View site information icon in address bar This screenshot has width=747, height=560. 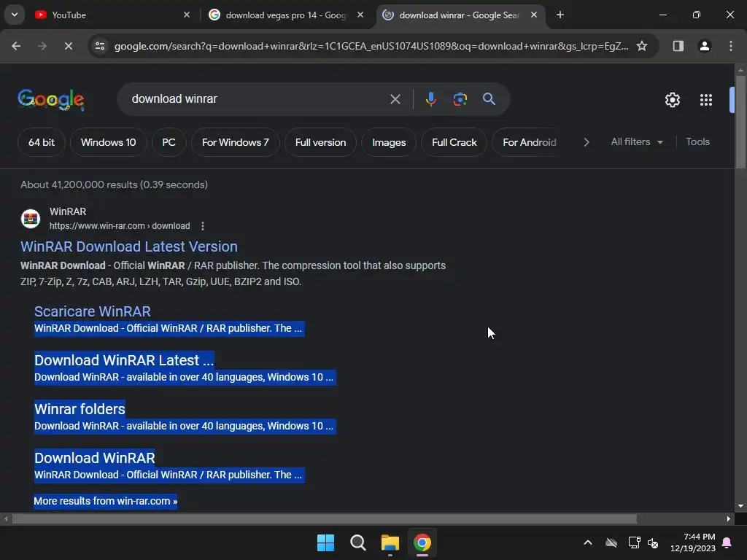click(x=100, y=46)
